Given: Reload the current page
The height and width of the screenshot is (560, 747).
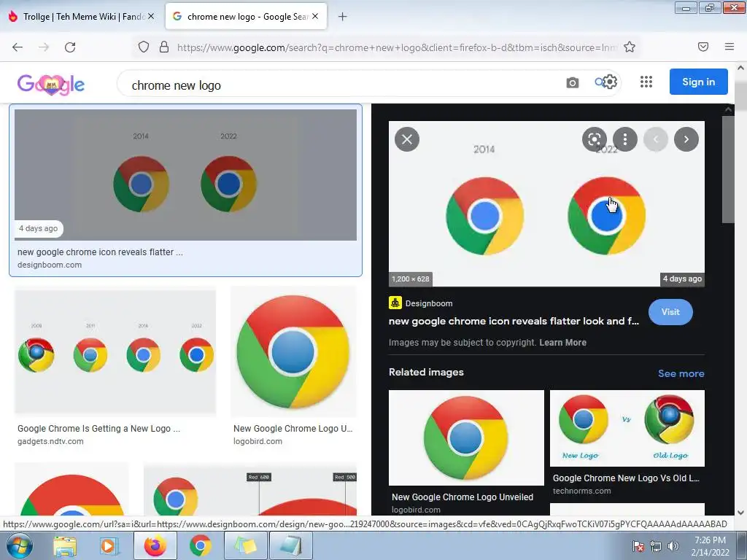Looking at the screenshot, I should tap(70, 47).
